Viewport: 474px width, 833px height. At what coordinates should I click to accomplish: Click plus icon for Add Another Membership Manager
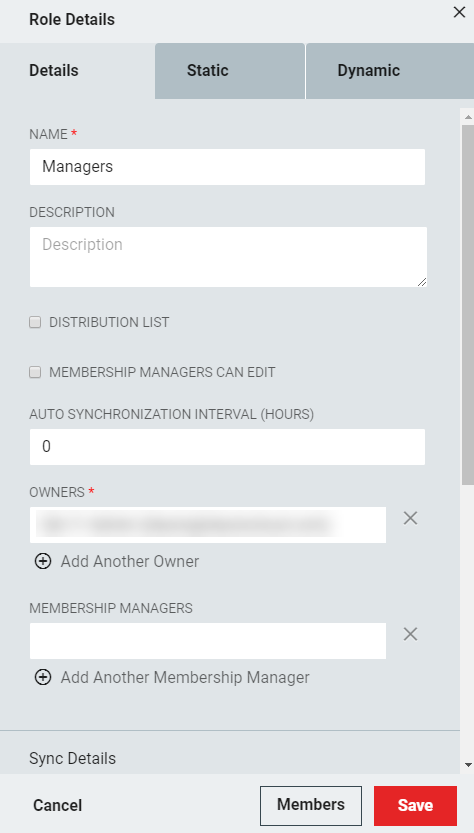pos(43,677)
